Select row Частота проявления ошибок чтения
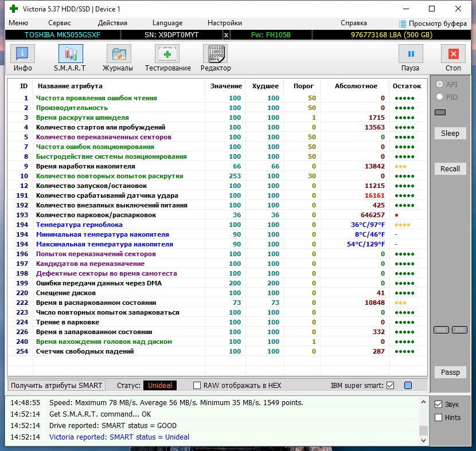Image resolution: width=476 pixels, height=451 pixels. pos(217,98)
